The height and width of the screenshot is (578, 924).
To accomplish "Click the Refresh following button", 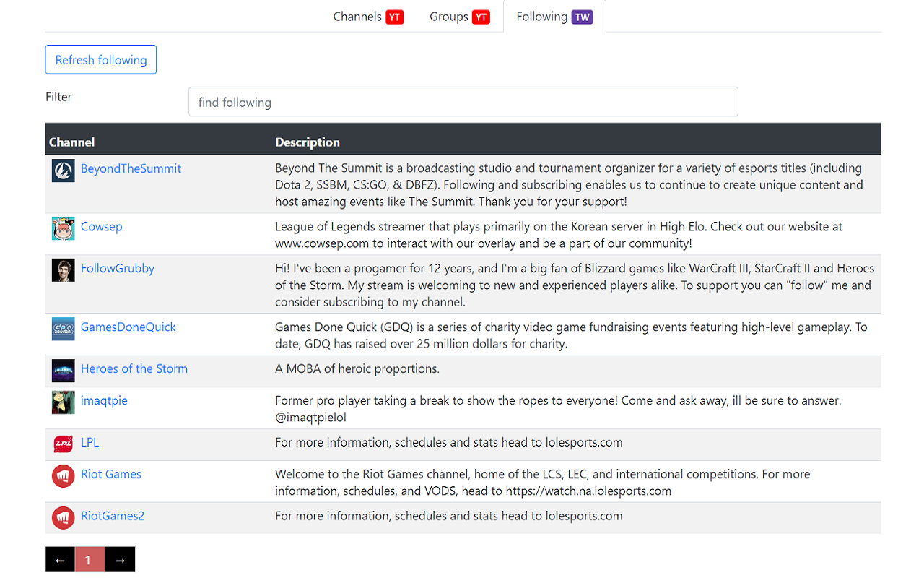I will click(x=101, y=60).
